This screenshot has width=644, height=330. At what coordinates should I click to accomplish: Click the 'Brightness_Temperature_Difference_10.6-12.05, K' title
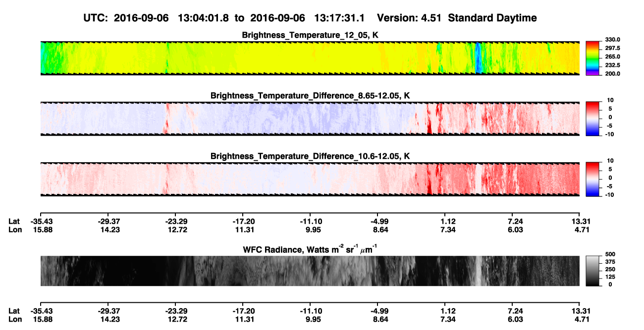coord(310,156)
